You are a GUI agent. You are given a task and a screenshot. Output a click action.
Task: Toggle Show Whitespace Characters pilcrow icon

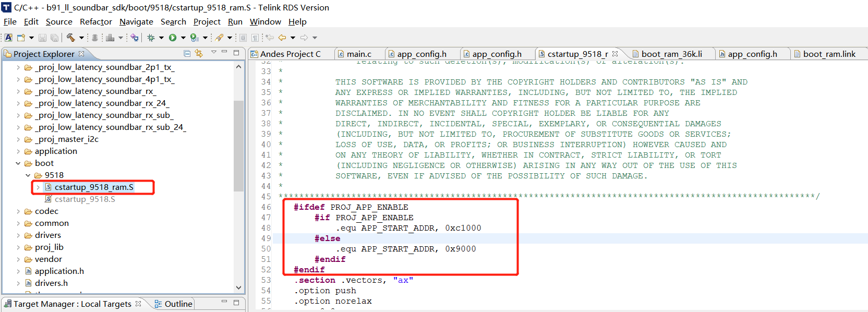pyautogui.click(x=255, y=38)
